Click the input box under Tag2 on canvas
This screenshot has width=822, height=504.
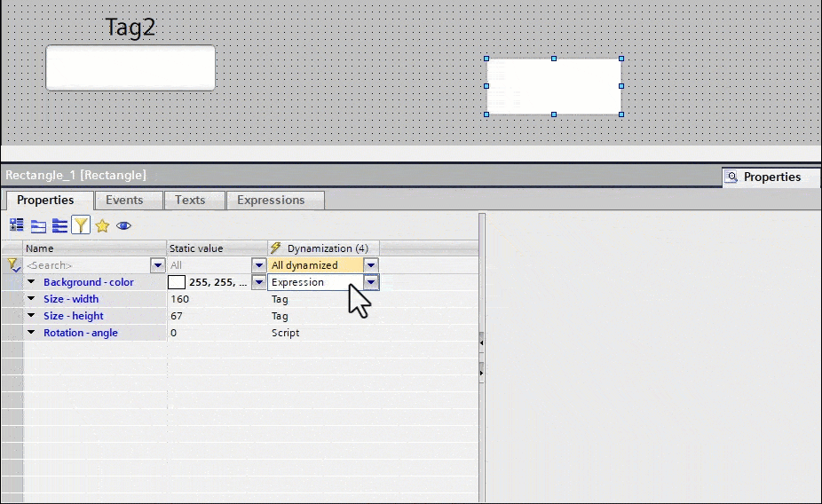(x=130, y=67)
